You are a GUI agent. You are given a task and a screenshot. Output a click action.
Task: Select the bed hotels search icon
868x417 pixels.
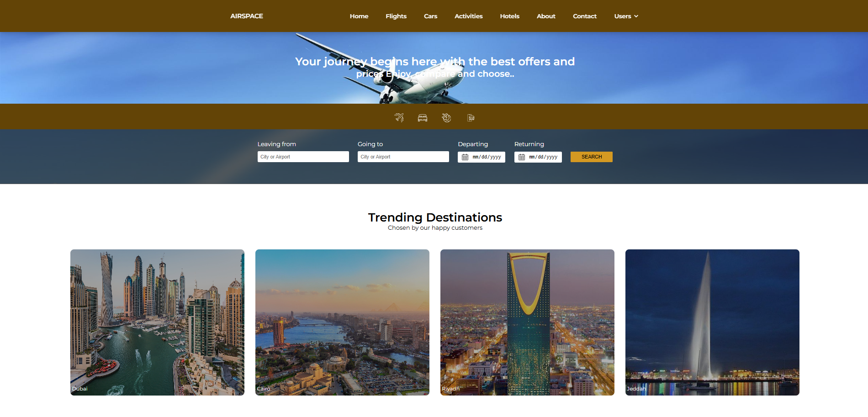[423, 118]
